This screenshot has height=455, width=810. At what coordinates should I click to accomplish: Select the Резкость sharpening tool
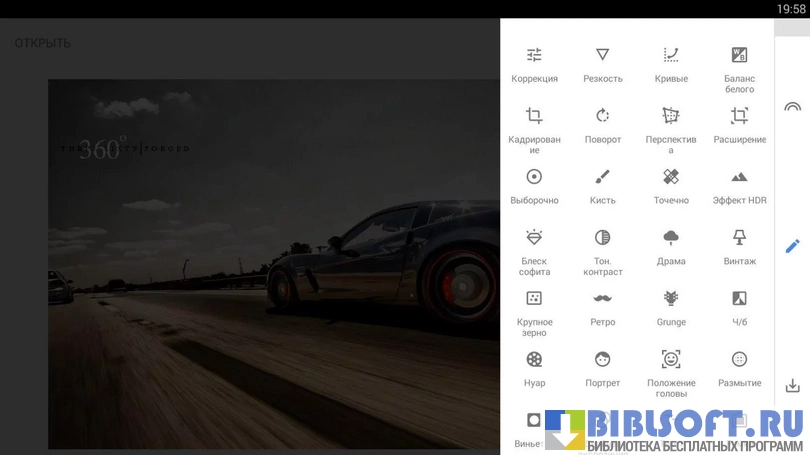point(602,64)
